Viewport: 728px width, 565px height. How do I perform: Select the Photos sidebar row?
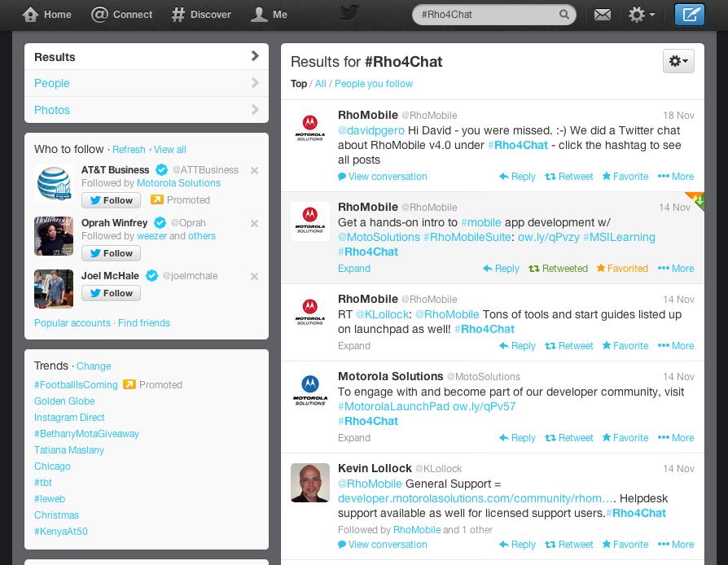[147, 110]
